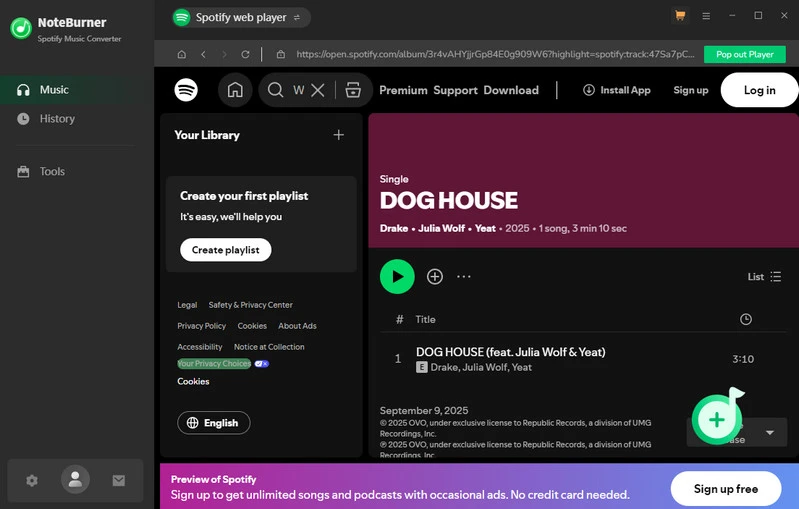Change view with the List dropdown
This screenshot has height=509, width=799.
[x=764, y=277]
